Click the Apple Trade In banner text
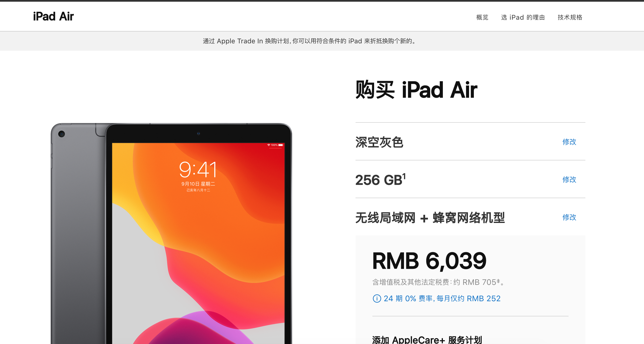 (x=310, y=41)
